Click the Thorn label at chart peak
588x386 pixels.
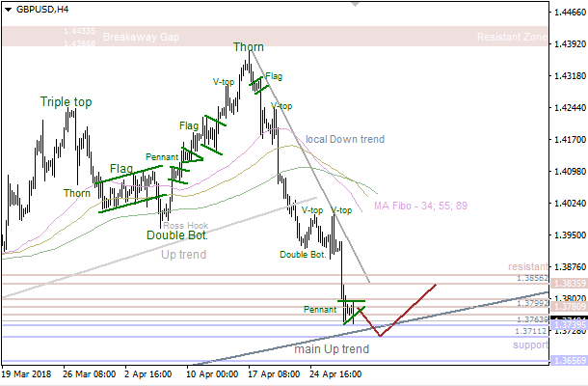250,46
